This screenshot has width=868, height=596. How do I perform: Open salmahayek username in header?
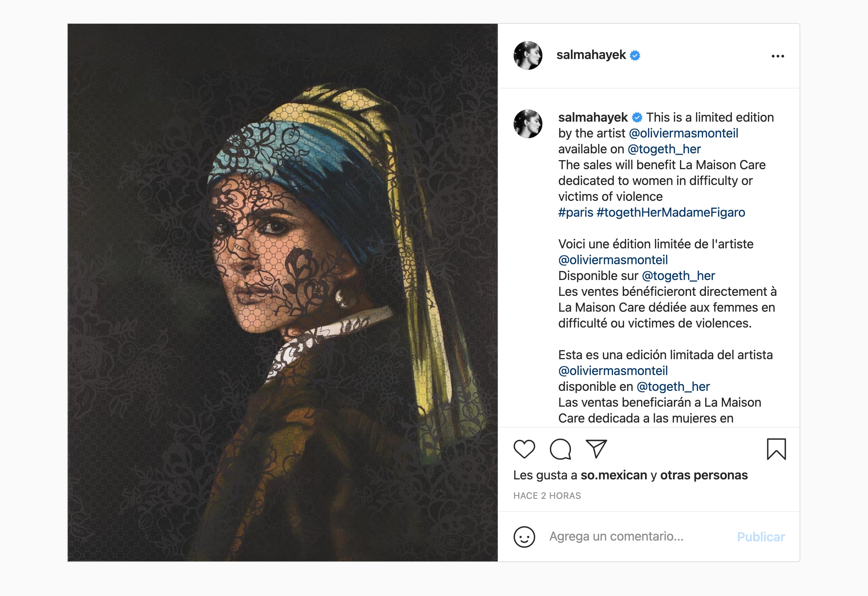pos(591,55)
